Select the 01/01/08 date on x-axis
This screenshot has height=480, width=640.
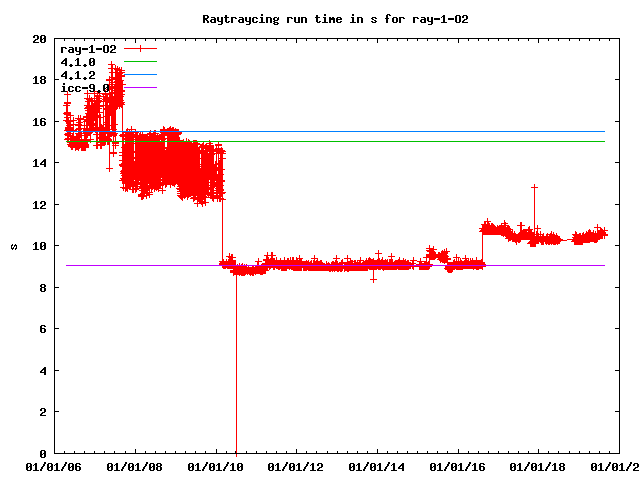pos(135,466)
